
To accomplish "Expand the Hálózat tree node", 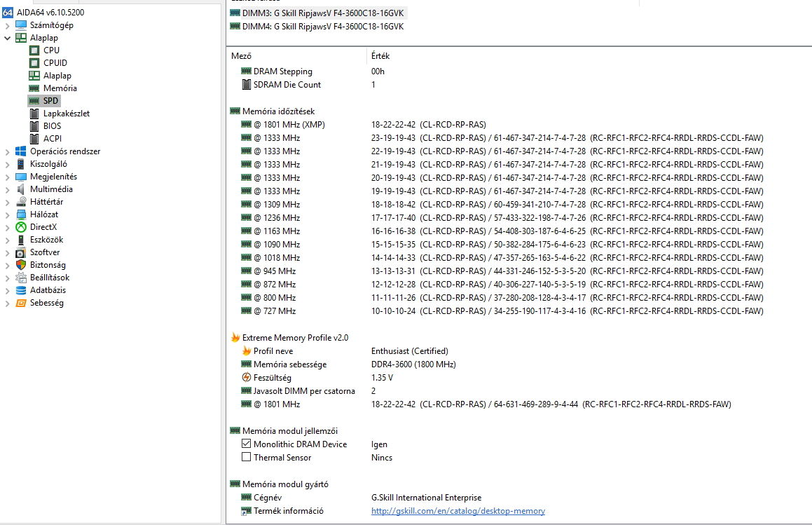I will tap(7, 214).
